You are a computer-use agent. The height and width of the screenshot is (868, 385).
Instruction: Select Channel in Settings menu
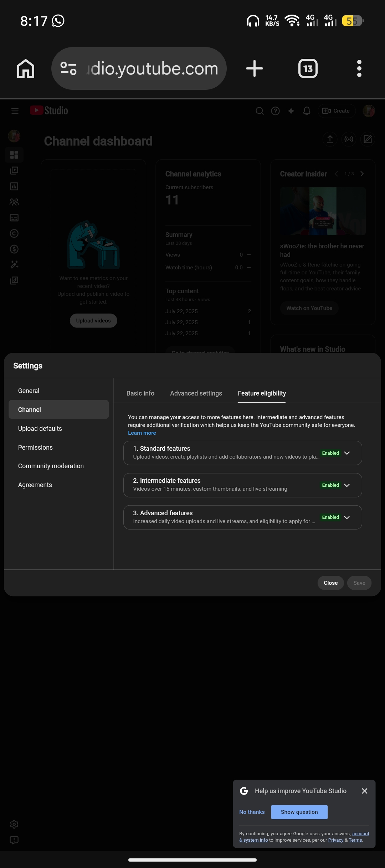pyautogui.click(x=59, y=409)
